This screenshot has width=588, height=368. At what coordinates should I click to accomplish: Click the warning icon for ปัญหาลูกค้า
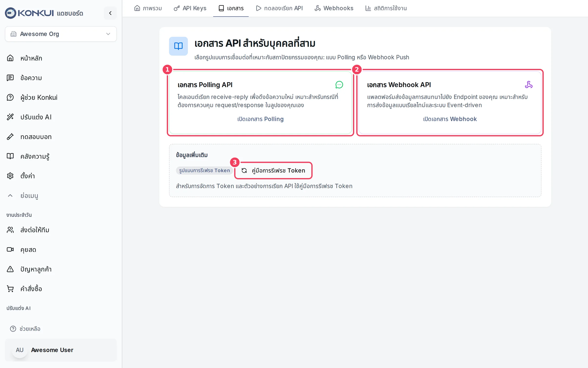(10, 269)
